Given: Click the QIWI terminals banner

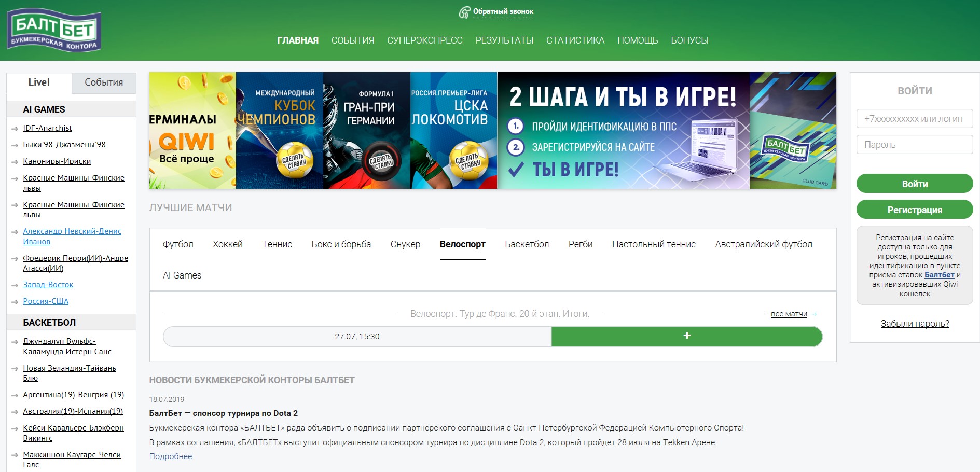Looking at the screenshot, I should [192, 130].
